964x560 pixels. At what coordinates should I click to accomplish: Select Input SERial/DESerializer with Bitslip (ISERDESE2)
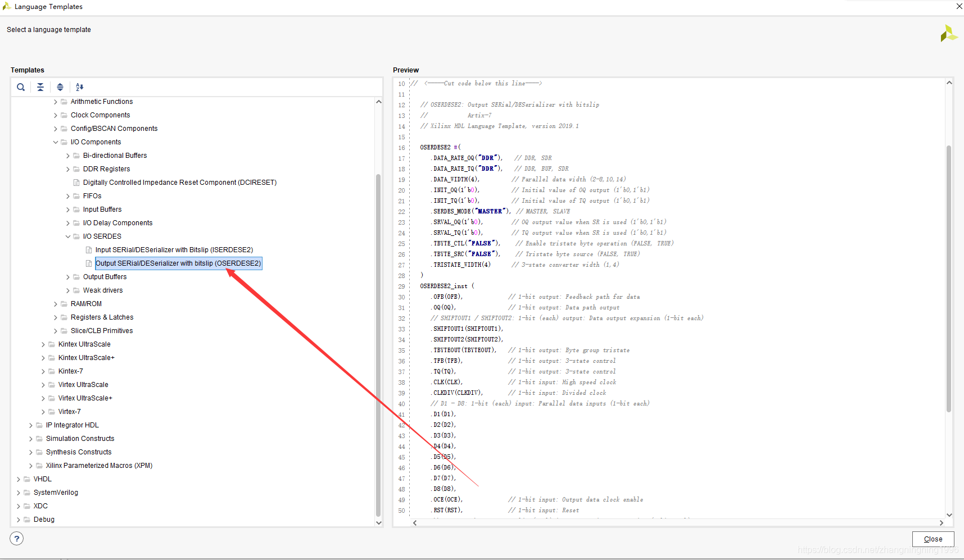(x=174, y=250)
